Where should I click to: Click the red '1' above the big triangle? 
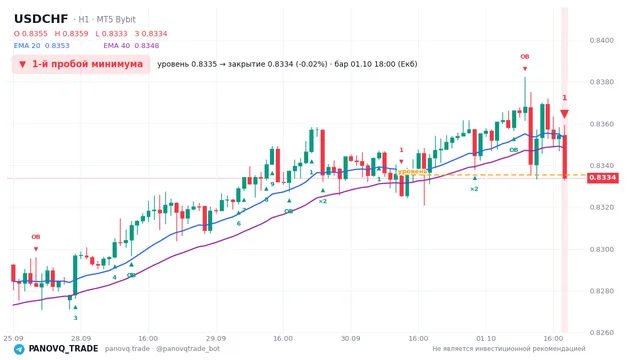[564, 98]
